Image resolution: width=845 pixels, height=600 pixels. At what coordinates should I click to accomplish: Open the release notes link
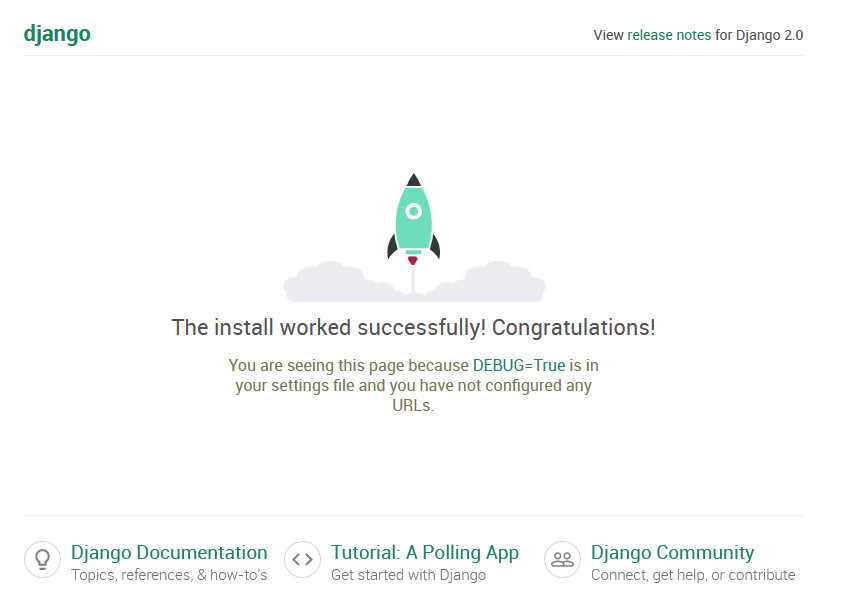pyautogui.click(x=669, y=35)
